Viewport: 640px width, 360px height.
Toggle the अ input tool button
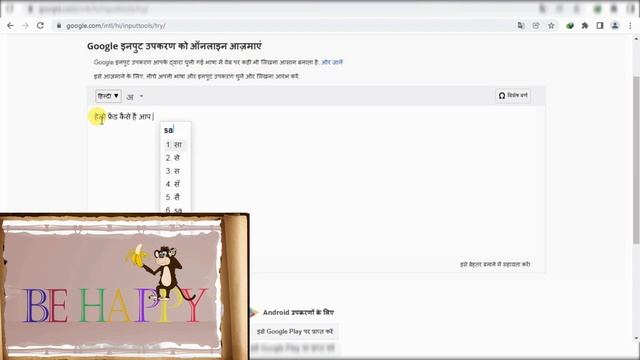tap(130, 97)
